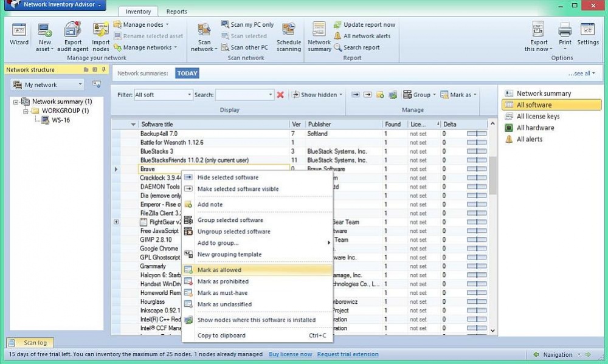Viewport: 608px width, 364px height.
Task: Open Settings from the ribbon
Action: pos(587,33)
